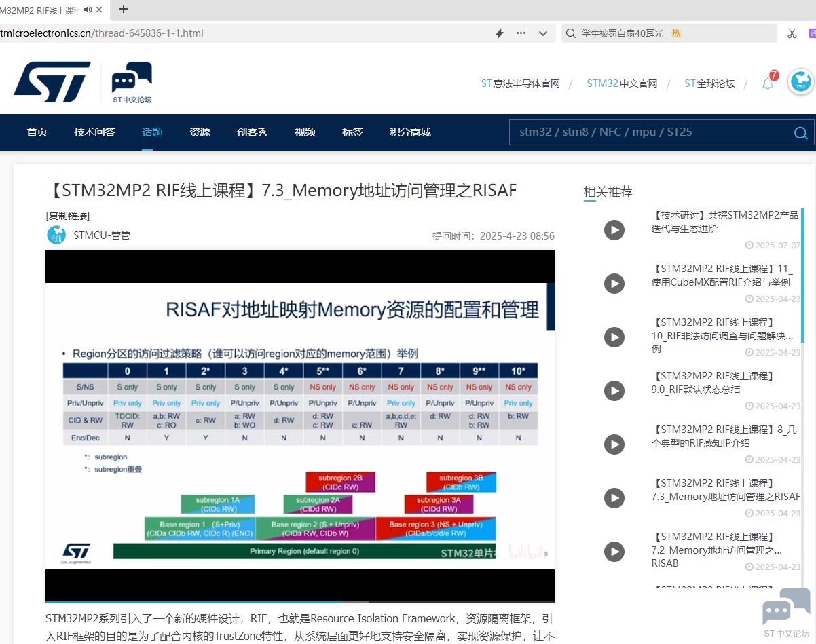Play 共探STM32MP2产品迭代与生态进阶 video icon

pos(614,230)
